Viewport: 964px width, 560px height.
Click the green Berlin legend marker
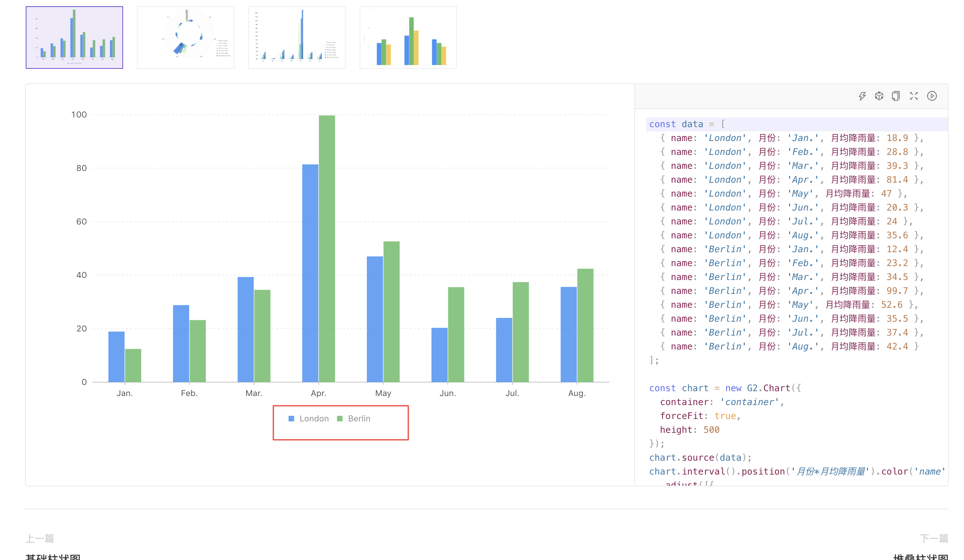pyautogui.click(x=339, y=419)
